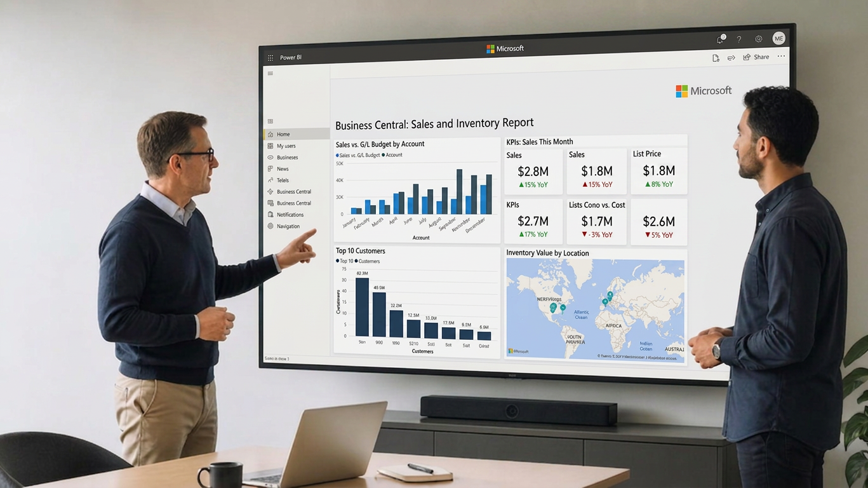Select the card showing $2.6M
The width and height of the screenshot is (868, 488).
(659, 222)
